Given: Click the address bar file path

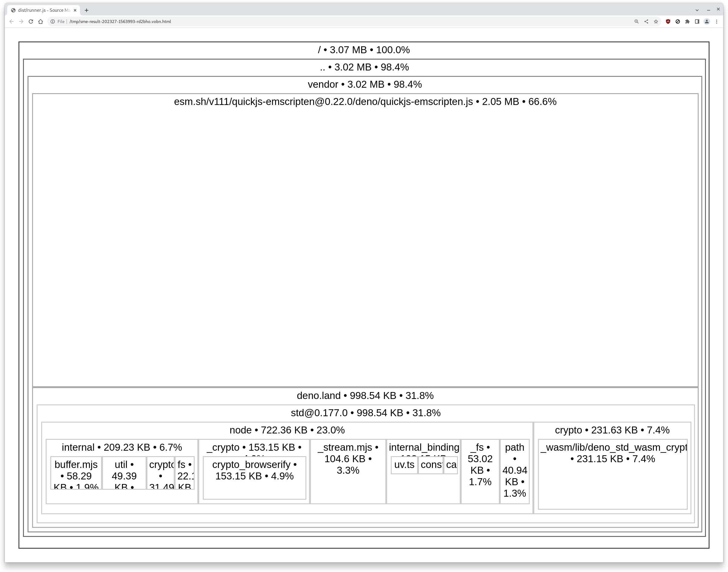Looking at the screenshot, I should 120,21.
